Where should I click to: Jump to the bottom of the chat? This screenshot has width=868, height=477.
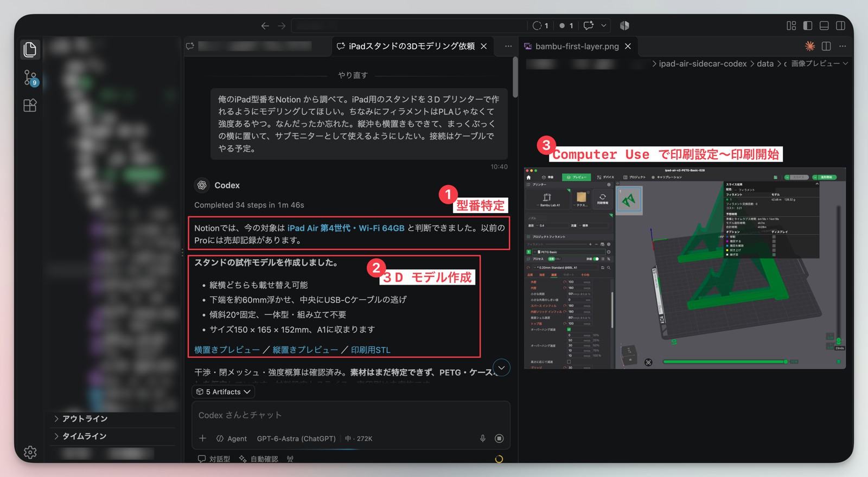tap(501, 368)
